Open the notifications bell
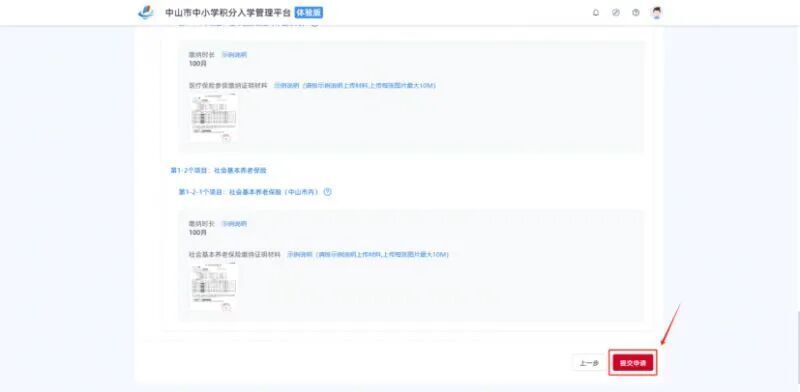The height and width of the screenshot is (392, 800). (x=596, y=13)
